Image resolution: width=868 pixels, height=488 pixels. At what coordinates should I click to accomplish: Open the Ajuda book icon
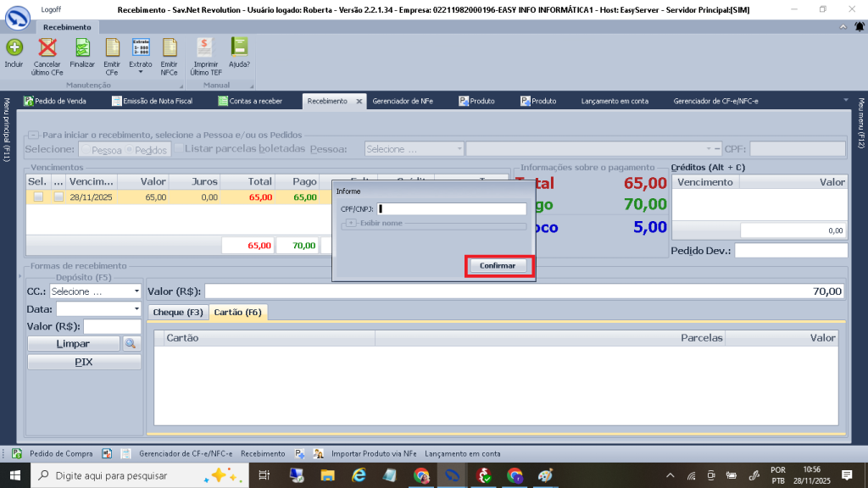[239, 47]
